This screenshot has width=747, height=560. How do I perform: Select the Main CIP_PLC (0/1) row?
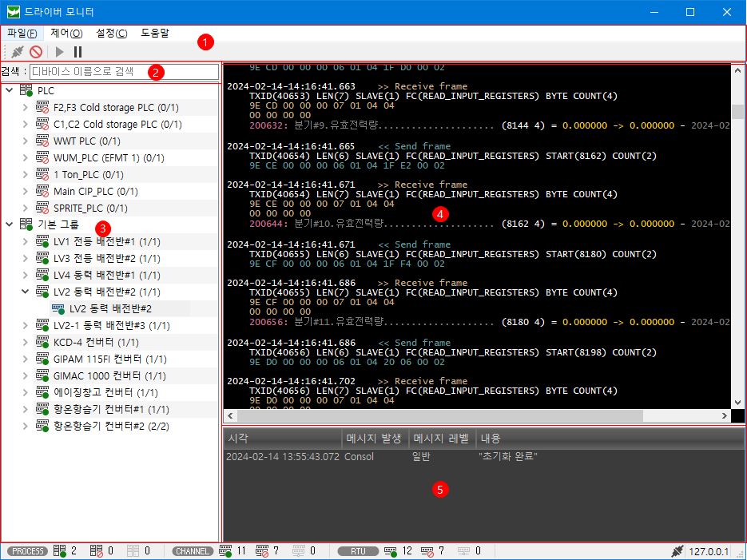[x=96, y=192]
